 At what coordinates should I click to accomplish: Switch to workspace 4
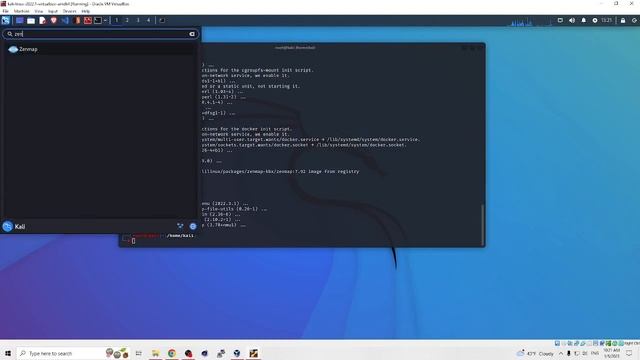[x=149, y=20]
